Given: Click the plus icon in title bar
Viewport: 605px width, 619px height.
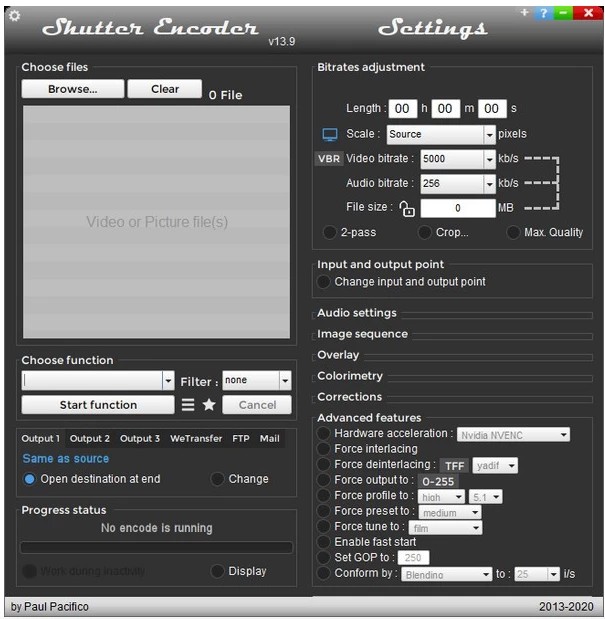Looking at the screenshot, I should point(525,13).
